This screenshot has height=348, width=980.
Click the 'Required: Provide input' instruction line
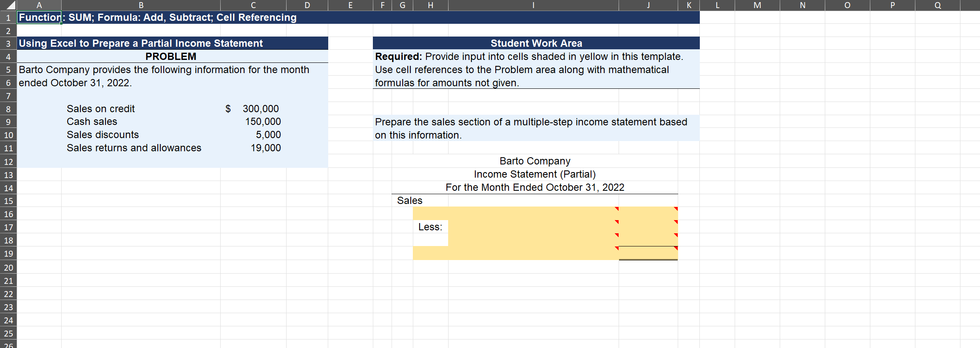[529, 57]
